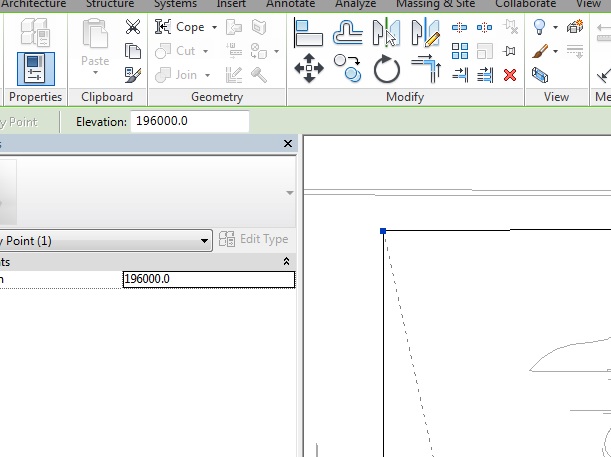Viewport: 611px width, 457px height.
Task: Expand the Cut geometry dropdown arrow
Action: click(x=205, y=51)
